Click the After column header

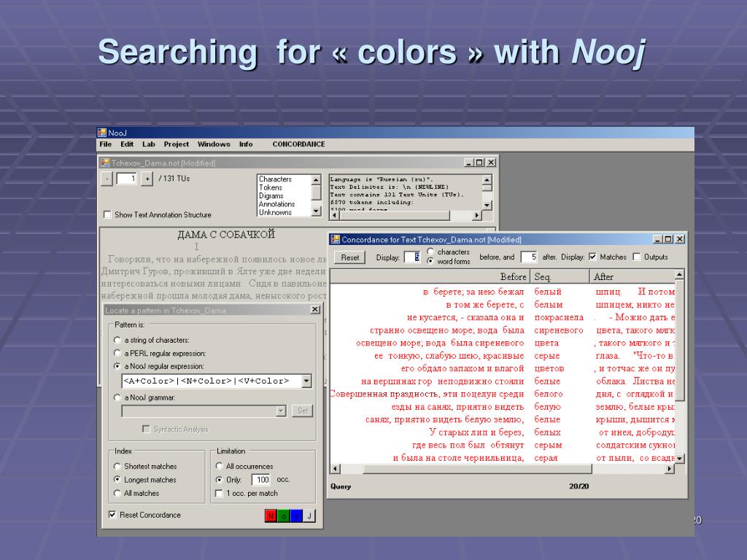[x=632, y=276]
